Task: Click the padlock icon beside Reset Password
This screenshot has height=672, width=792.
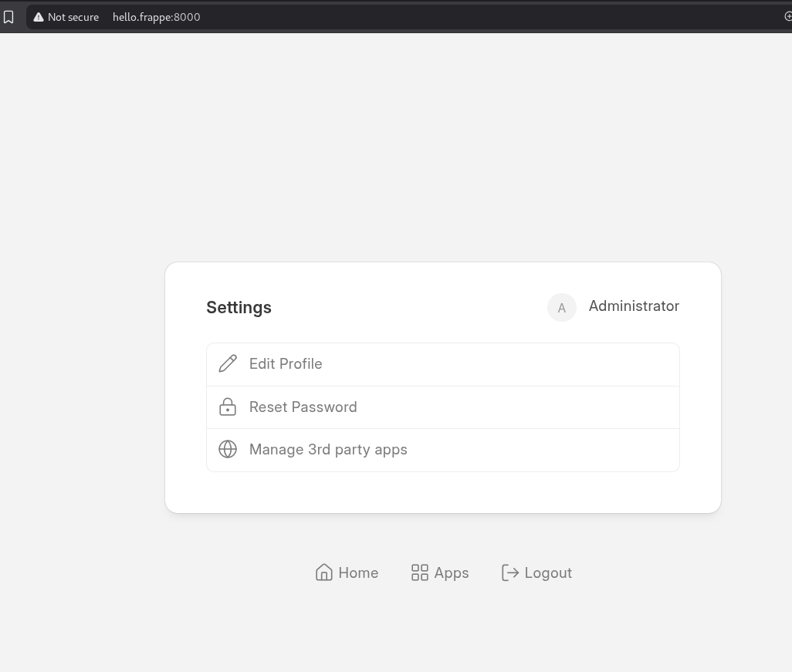Action: (228, 407)
